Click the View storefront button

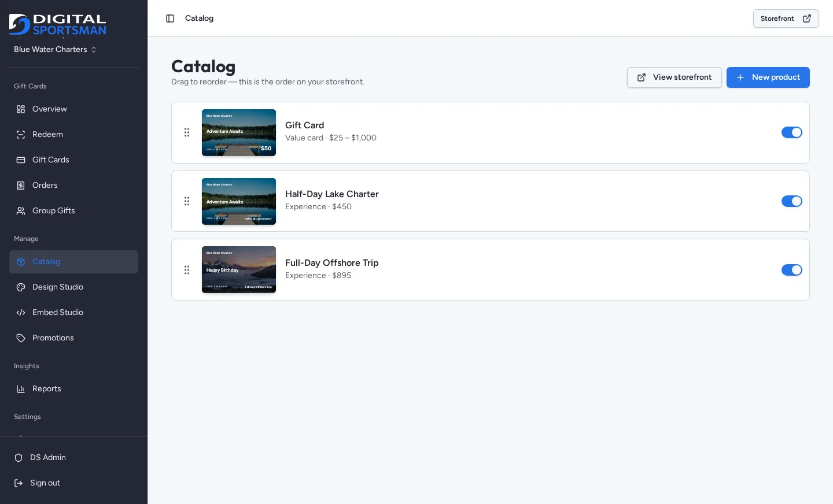coord(674,77)
